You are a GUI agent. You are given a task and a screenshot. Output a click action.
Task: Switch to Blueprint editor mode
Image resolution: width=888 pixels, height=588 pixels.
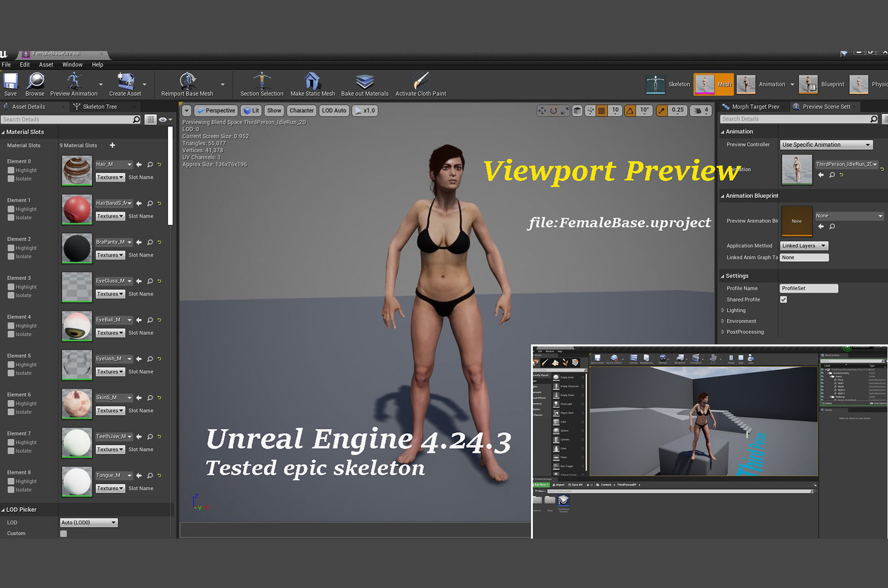pos(822,84)
